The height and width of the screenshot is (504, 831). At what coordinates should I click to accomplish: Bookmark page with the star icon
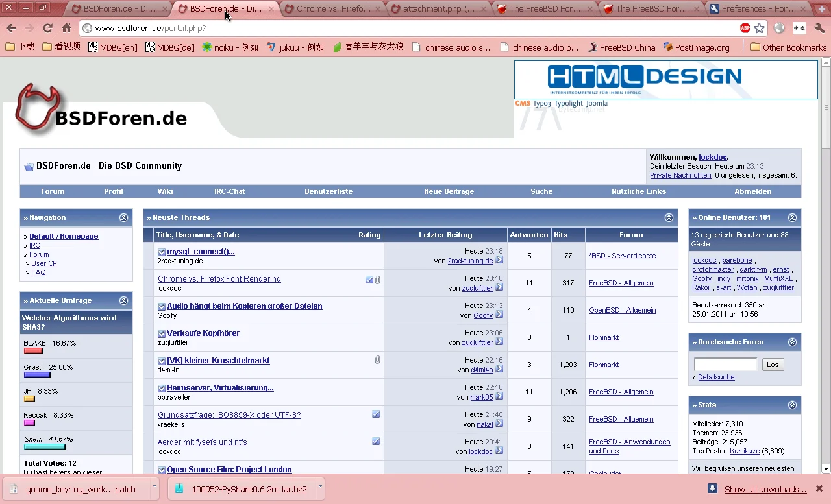click(x=759, y=28)
